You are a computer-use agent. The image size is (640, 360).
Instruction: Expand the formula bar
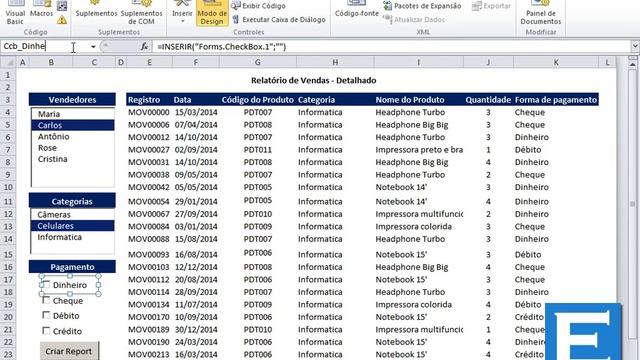635,47
